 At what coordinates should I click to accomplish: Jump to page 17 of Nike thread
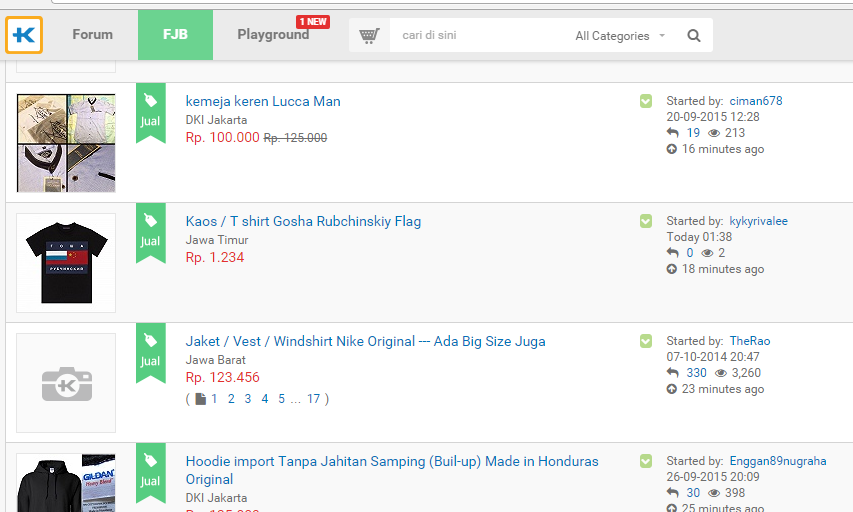tap(313, 399)
